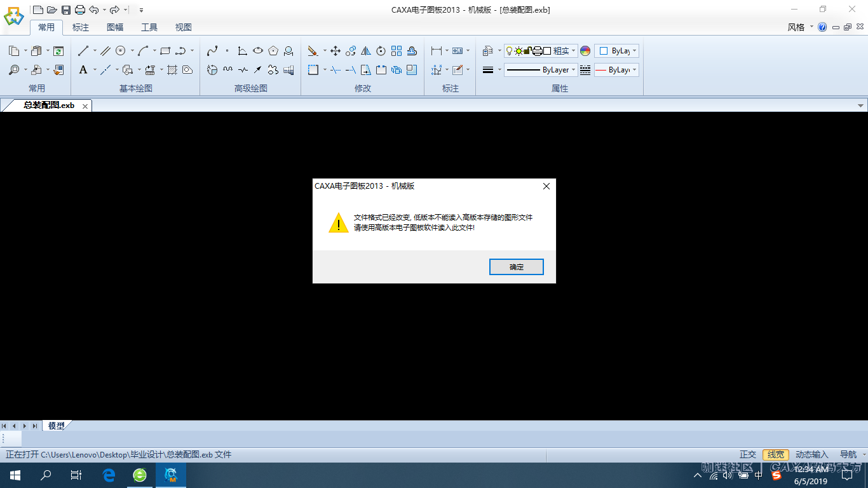The width and height of the screenshot is (868, 488).
Task: Toggle the layer lock padlock icon
Action: point(527,51)
